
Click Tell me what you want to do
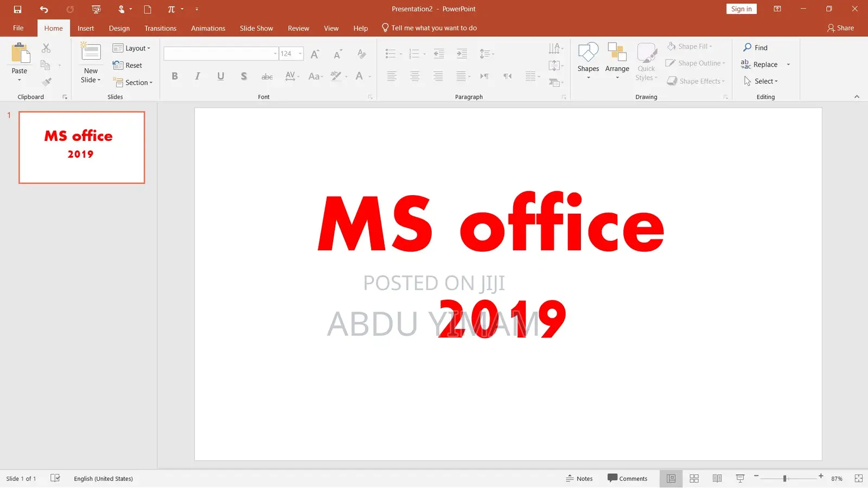pos(429,28)
